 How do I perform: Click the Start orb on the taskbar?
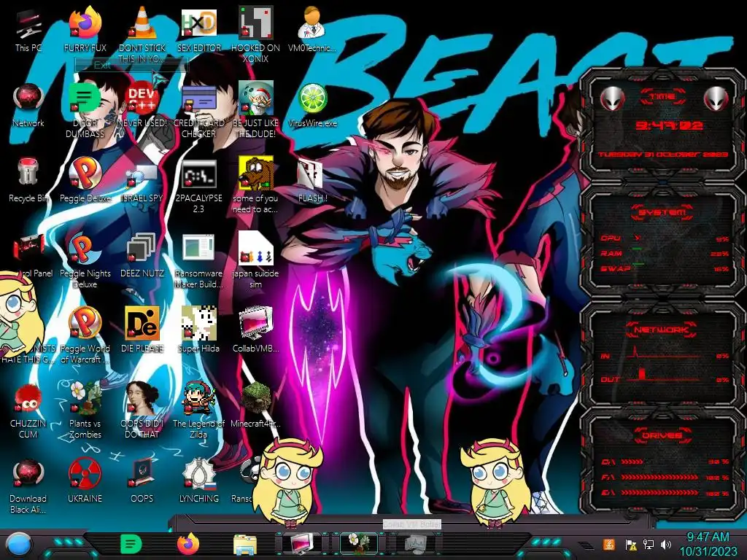(18, 544)
